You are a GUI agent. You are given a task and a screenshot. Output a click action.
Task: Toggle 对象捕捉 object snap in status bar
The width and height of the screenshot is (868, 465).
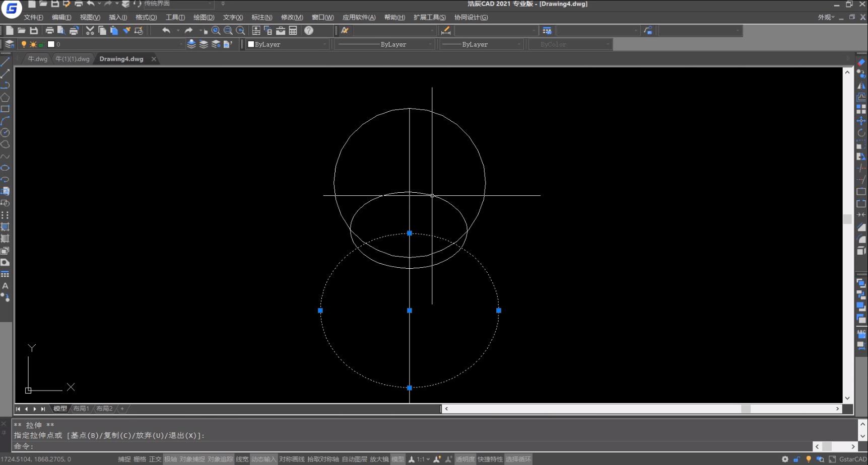click(x=192, y=459)
